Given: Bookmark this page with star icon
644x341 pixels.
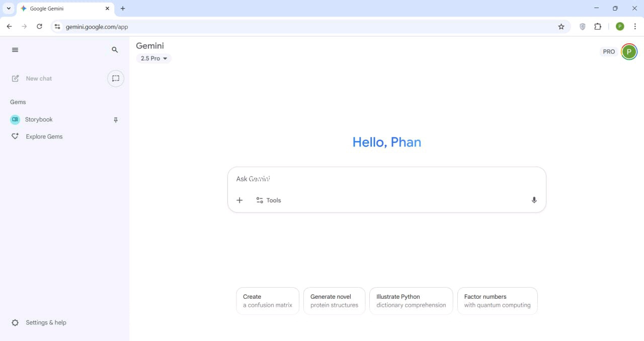Looking at the screenshot, I should pos(561,27).
